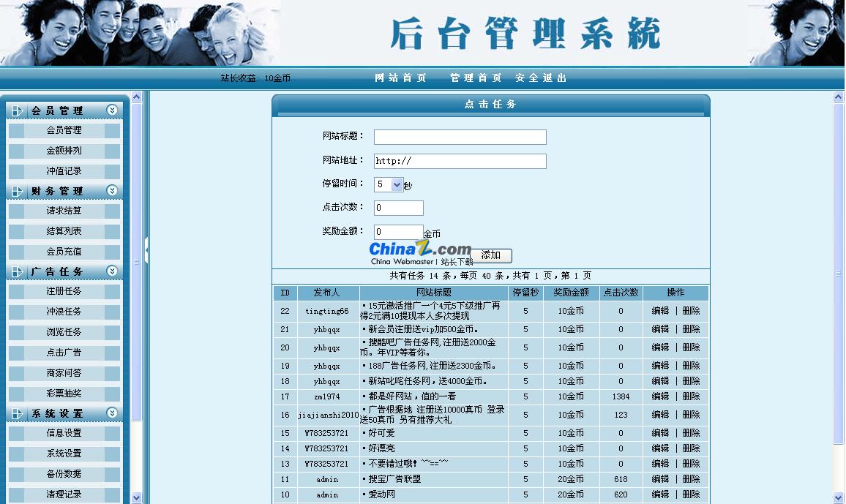
Task: Click 编辑 for task ID 22
Action: 659,312
